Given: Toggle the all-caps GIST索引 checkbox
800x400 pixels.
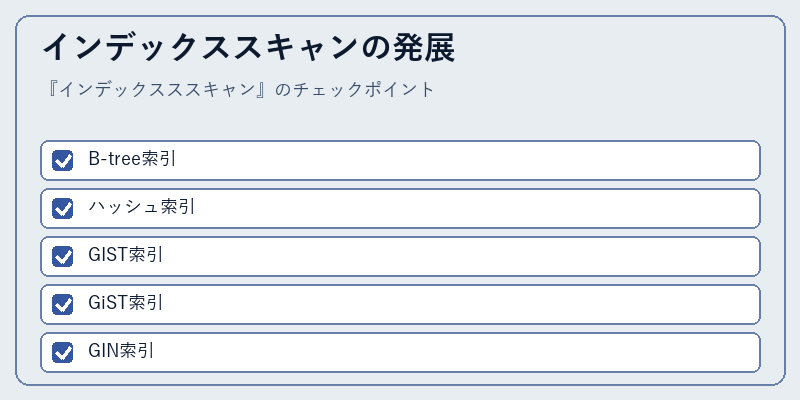Looking at the screenshot, I should pos(62,256).
